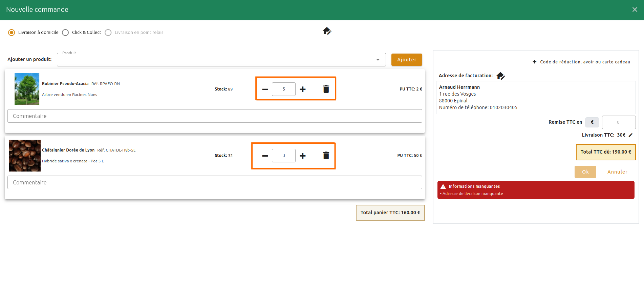The image size is (644, 300).
Task: Delete Robinier Pseudo-Acacia from the order
Action: click(326, 89)
